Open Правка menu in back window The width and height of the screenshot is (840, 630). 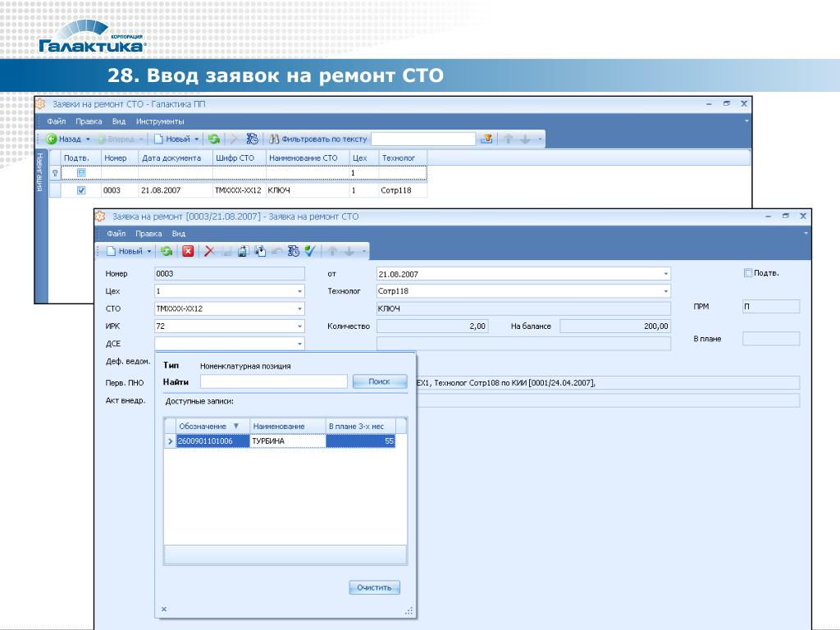89,121
